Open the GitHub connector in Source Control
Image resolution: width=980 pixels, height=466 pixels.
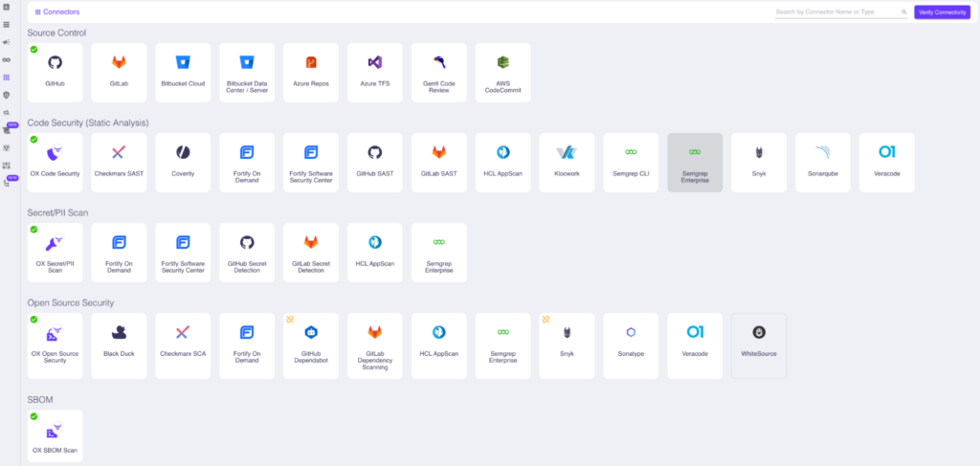coord(55,73)
